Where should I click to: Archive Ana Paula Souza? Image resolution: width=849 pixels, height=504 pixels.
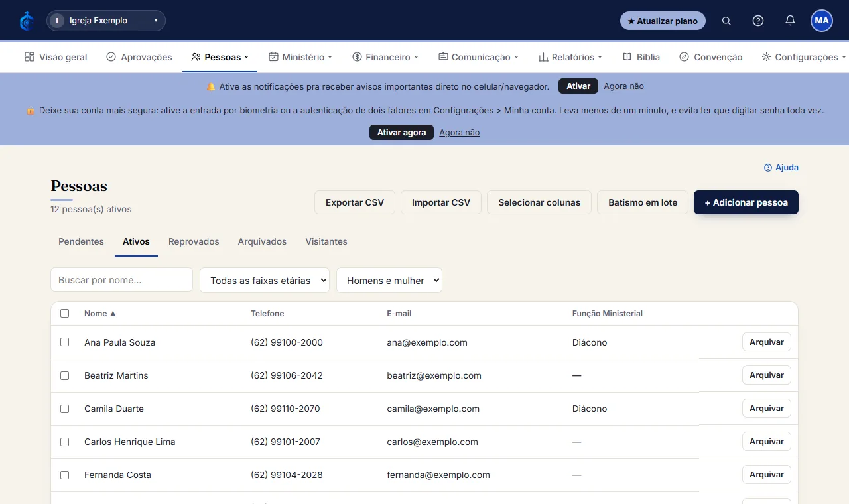(767, 342)
